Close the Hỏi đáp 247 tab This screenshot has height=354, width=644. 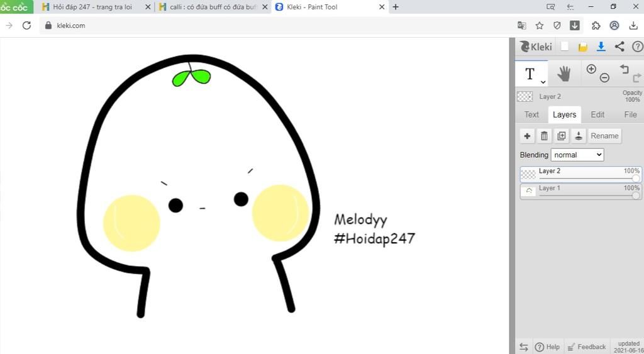pos(148,7)
